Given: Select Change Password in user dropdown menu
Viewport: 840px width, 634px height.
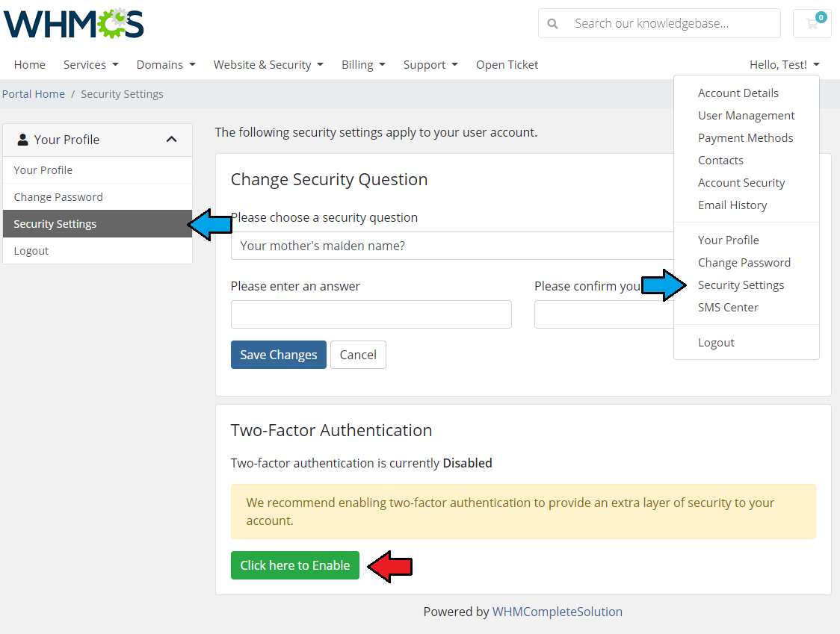Looking at the screenshot, I should click(x=744, y=263).
